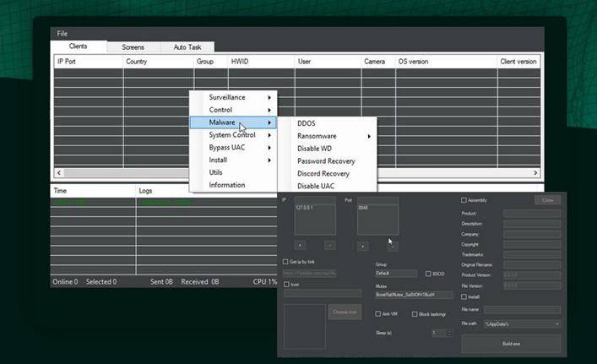Click the Choose icon button
This screenshot has width=597, height=364.
(x=345, y=312)
